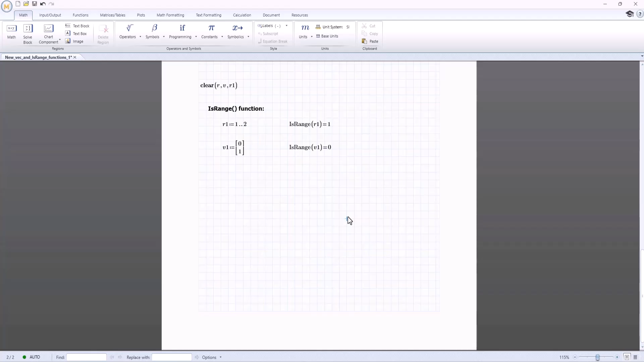Image resolution: width=644 pixels, height=362 pixels.
Task: Expand the Chart Component dropdown arrow
Action: point(60,40)
